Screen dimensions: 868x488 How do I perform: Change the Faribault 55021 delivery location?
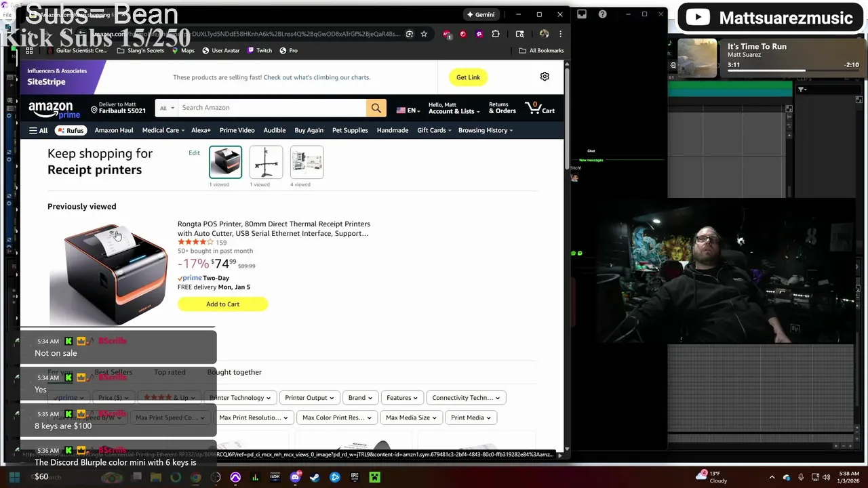[119, 108]
